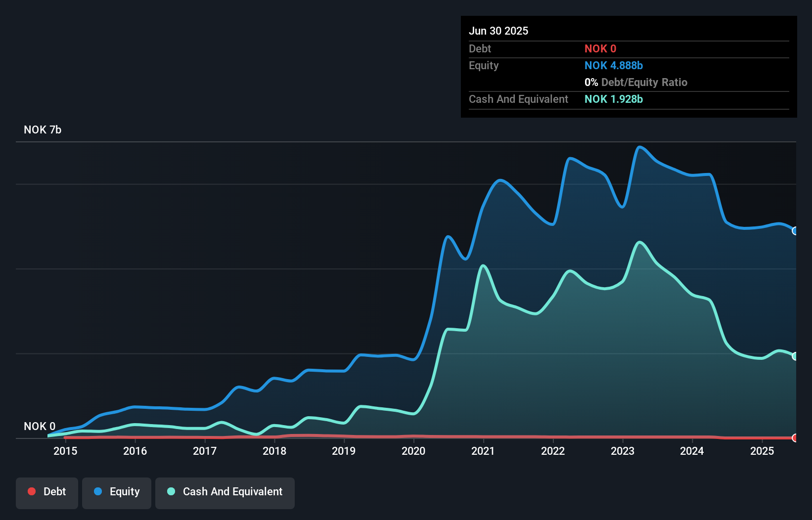
Task: Click the blue Equity legend dot
Action: pyautogui.click(x=98, y=491)
